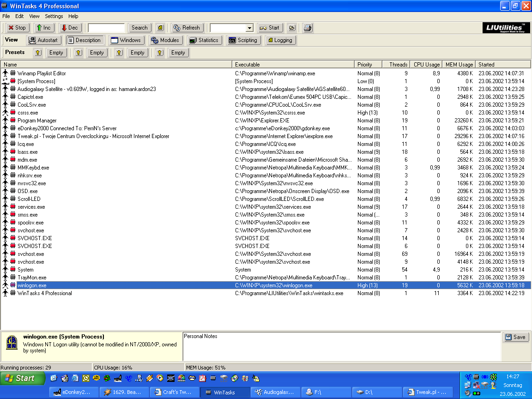Image resolution: width=532 pixels, height=399 pixels.
Task: Open the Settings menu
Action: point(54,16)
